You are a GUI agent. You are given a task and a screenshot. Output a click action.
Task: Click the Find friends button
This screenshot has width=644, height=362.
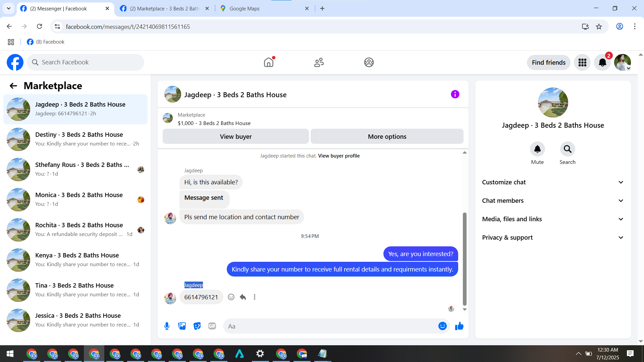pos(548,62)
